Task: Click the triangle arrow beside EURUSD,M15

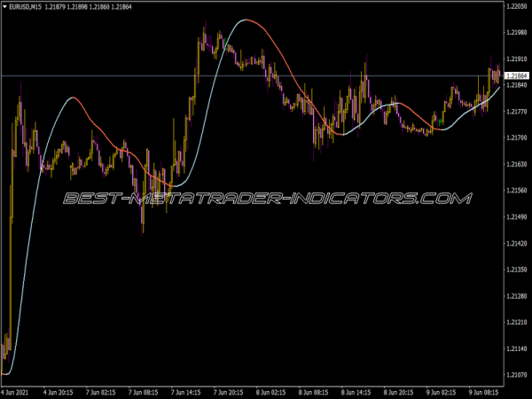Action: [x=6, y=8]
